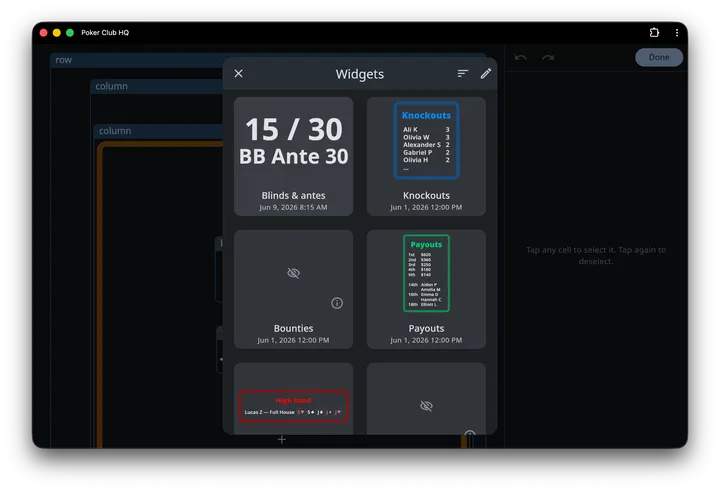Click the '15 / 30' blinds preview text
This screenshot has height=491, width=720.
click(x=294, y=129)
